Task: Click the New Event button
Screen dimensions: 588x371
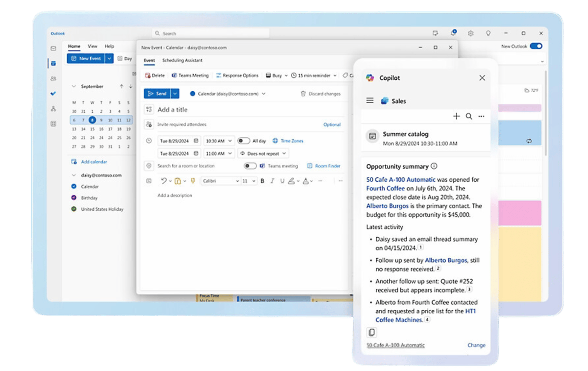Action: click(86, 58)
